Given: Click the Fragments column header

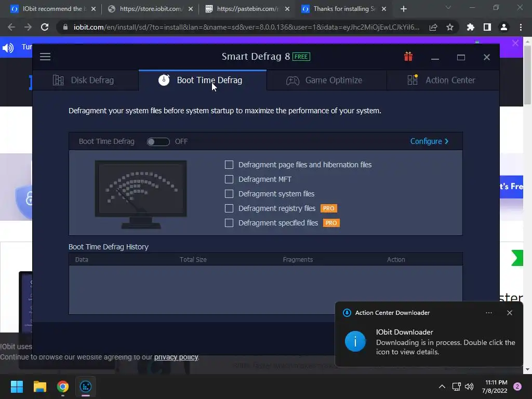Looking at the screenshot, I should (x=298, y=260).
